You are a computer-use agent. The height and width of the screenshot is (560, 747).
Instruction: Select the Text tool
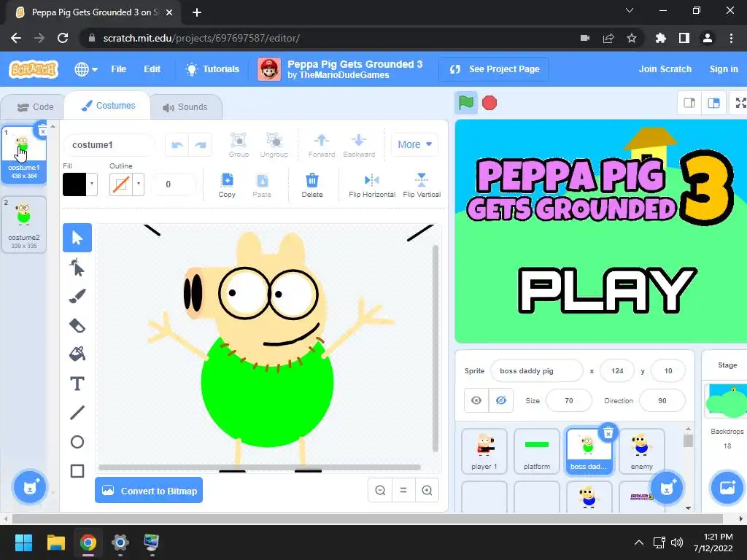coord(77,384)
